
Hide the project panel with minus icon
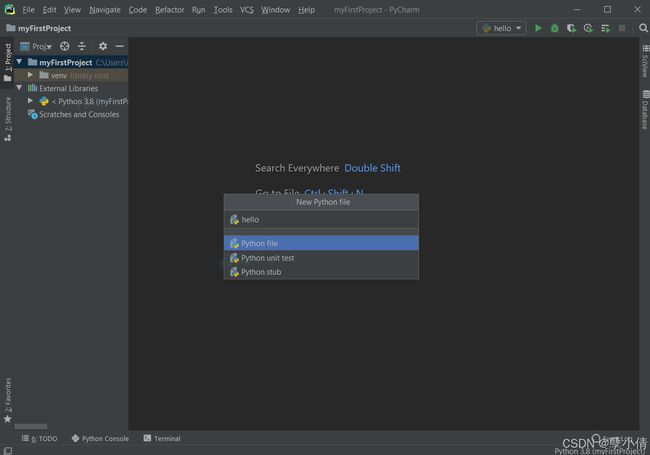point(120,46)
